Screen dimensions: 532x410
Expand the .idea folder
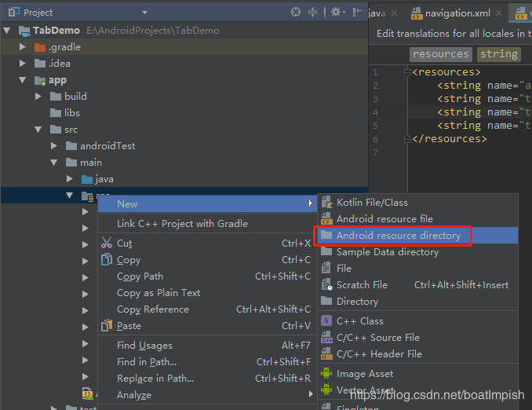click(23, 63)
